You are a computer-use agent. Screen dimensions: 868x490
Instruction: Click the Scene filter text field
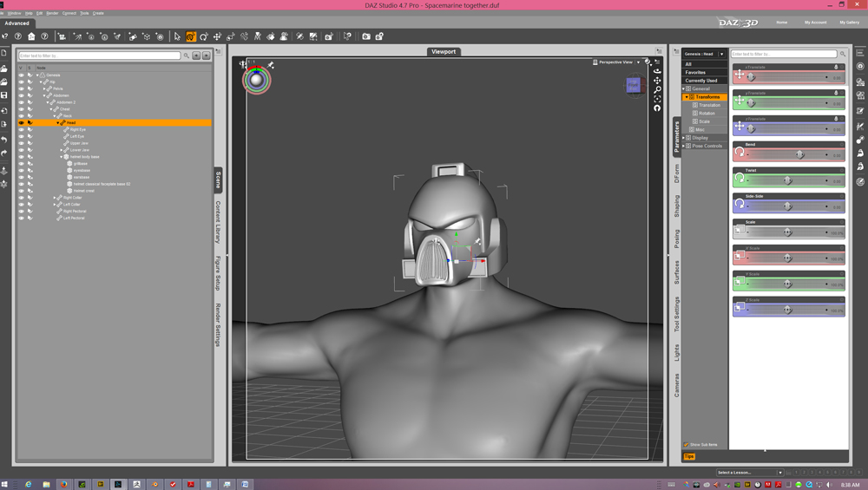99,56
